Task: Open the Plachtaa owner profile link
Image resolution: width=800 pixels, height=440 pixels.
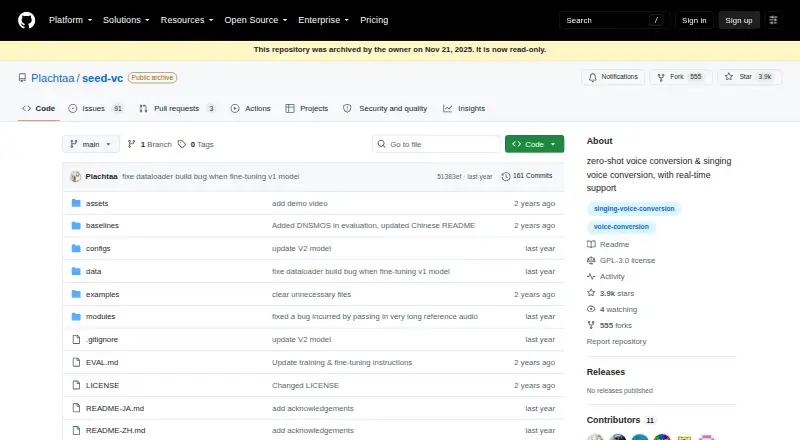Action: click(53, 78)
